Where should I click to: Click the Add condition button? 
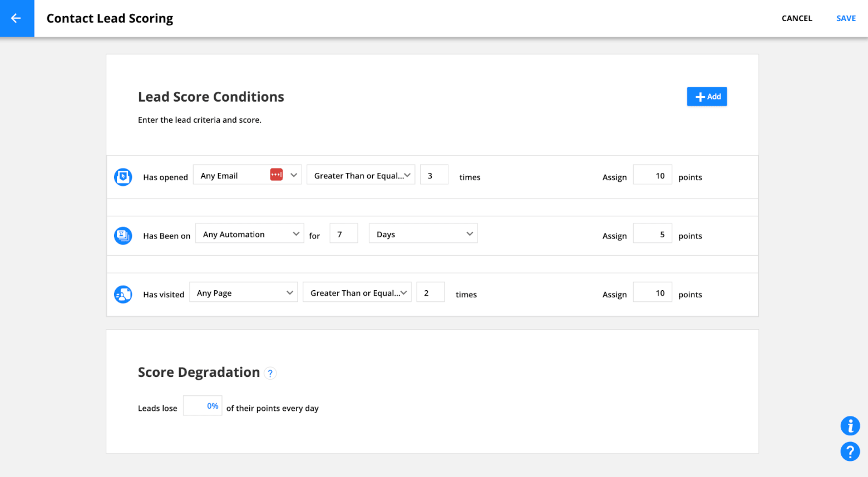[x=707, y=97]
